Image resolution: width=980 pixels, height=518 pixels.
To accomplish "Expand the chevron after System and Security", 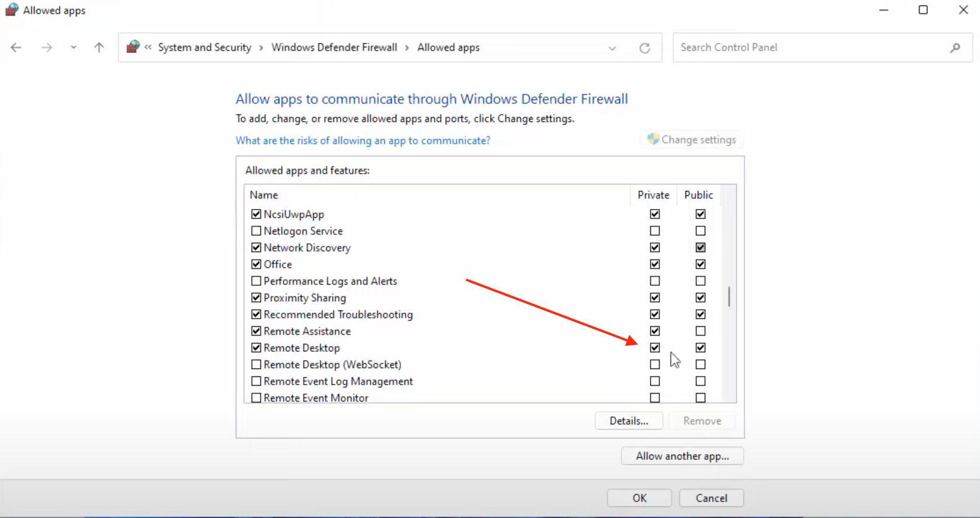I will pos(261,47).
